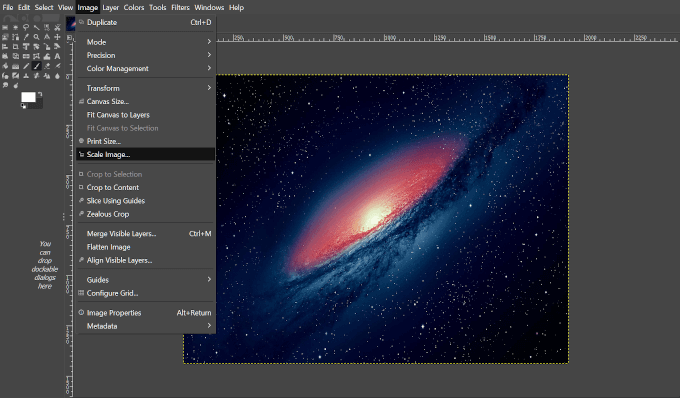Select the Text tool
The image size is (680, 398).
pos(57,56)
